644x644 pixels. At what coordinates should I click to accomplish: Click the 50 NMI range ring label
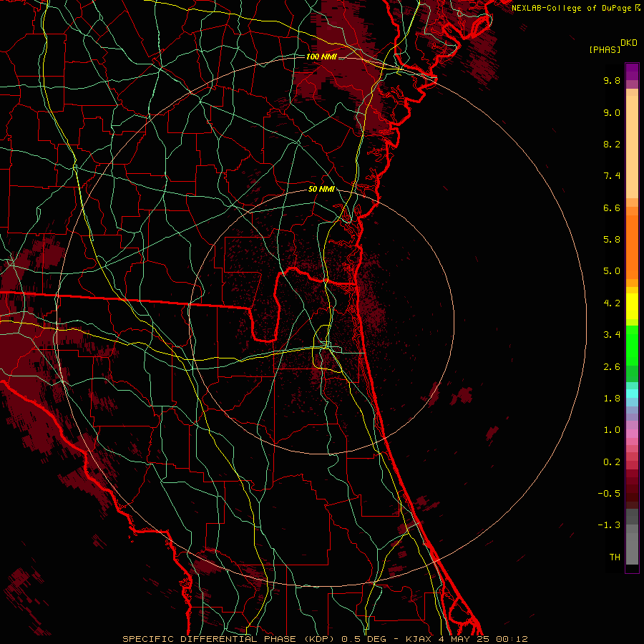321,190
